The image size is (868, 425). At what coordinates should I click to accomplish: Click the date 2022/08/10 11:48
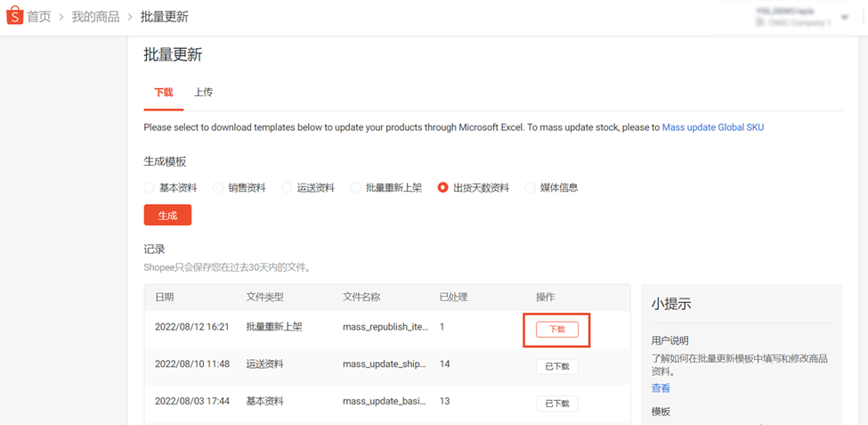pyautogui.click(x=192, y=364)
